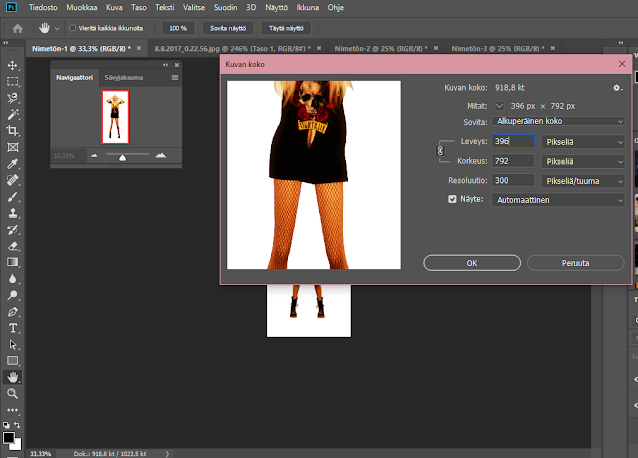This screenshot has width=638, height=458.
Task: Select the Rectangular Marquee tool
Action: coord(13,82)
